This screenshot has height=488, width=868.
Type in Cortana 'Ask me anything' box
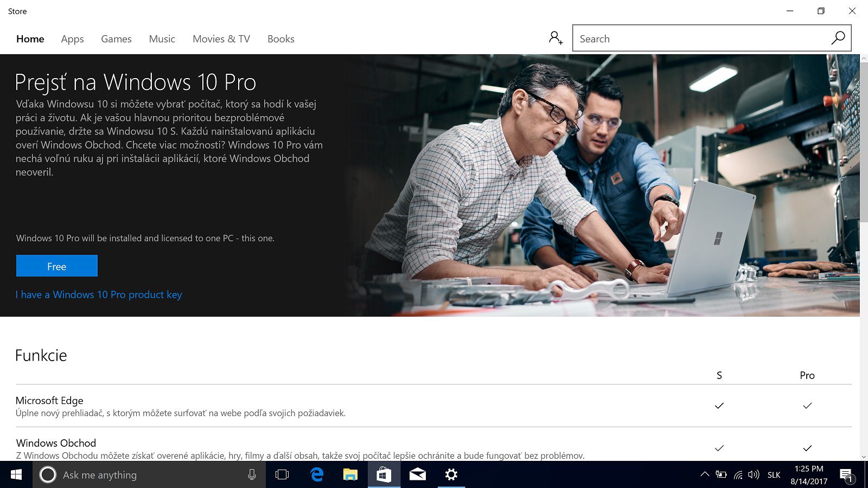coord(149,474)
